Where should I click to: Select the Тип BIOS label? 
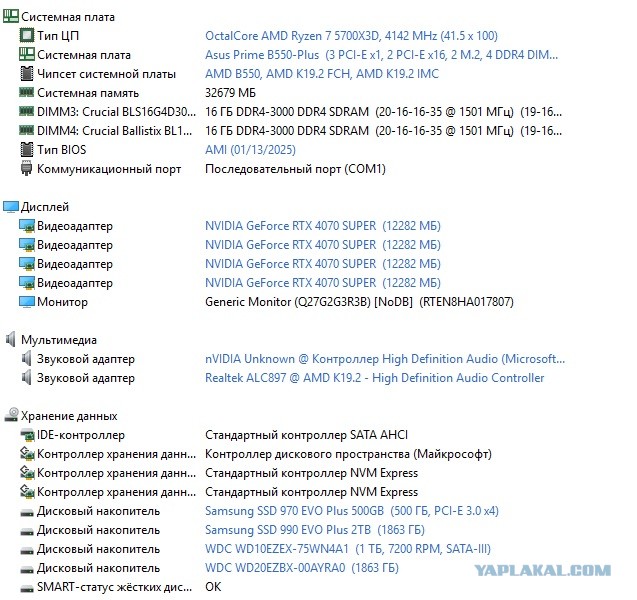click(62, 150)
